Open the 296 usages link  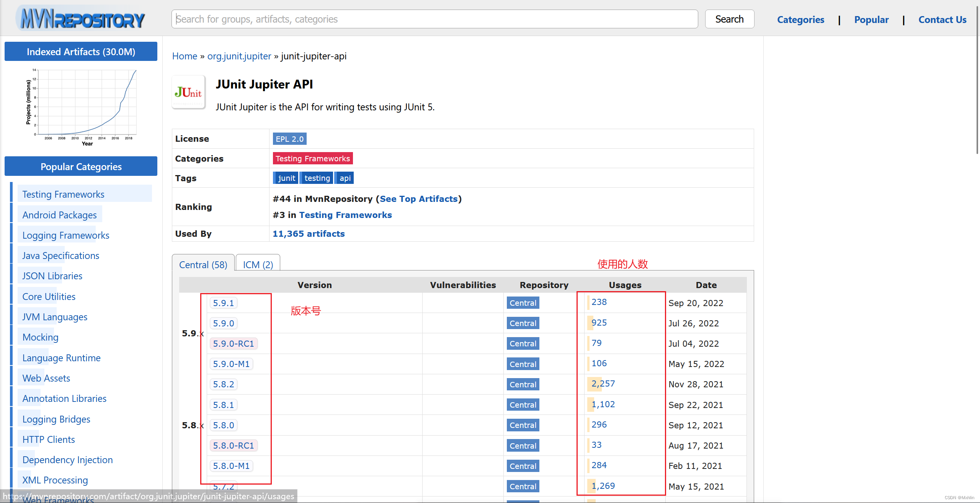coord(599,424)
